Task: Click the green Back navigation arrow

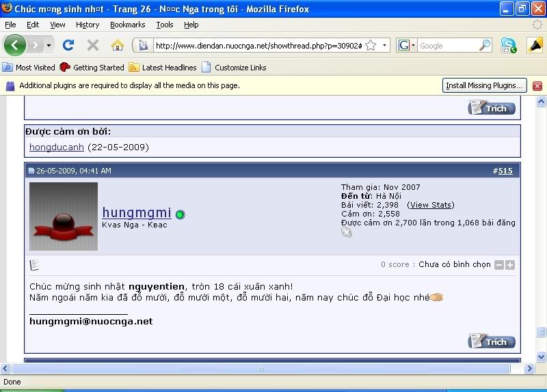Action: 15,45
